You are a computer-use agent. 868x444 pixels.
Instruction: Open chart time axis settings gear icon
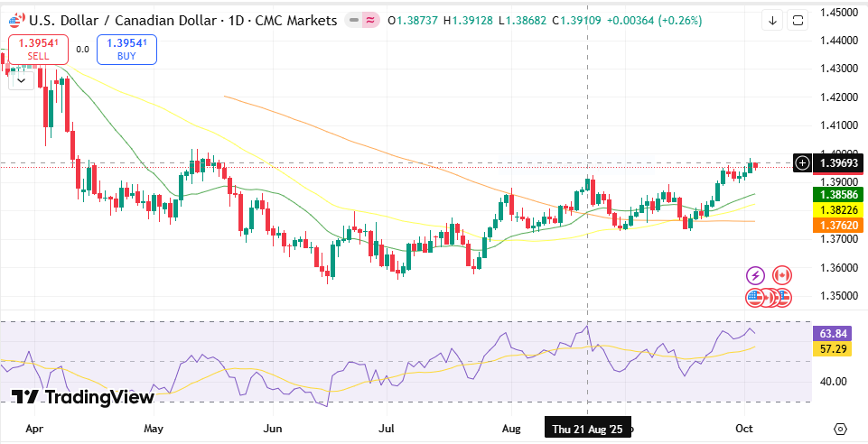point(840,429)
